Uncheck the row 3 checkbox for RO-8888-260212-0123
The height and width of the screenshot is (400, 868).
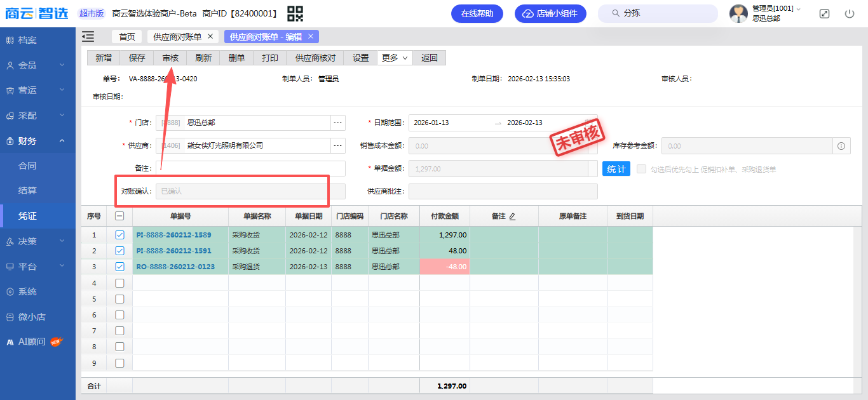coord(119,267)
